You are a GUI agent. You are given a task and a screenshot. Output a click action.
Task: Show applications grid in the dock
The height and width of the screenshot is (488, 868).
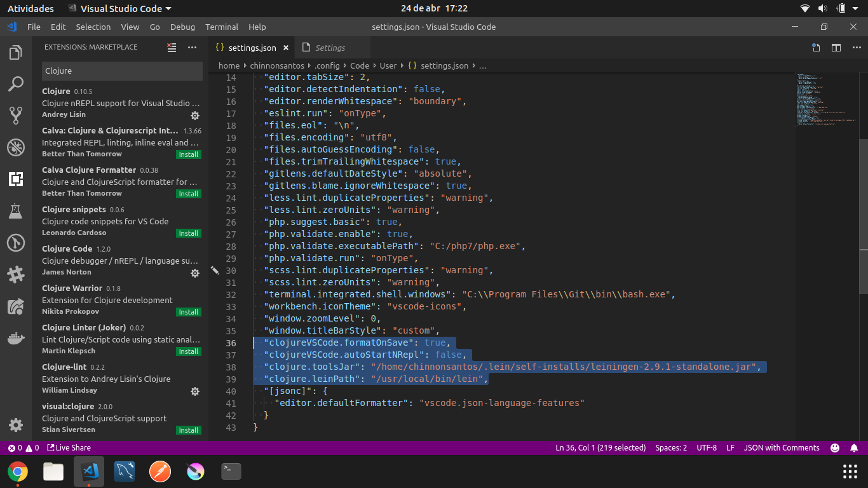[x=850, y=471]
